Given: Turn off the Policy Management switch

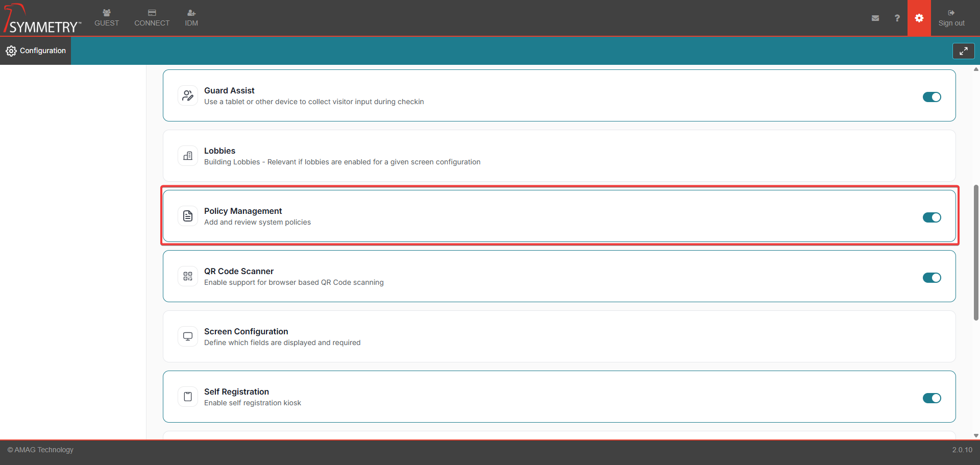Looking at the screenshot, I should 932,217.
